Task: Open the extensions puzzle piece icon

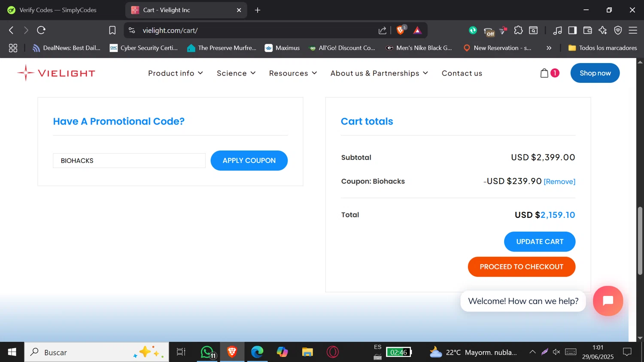Action: click(x=518, y=30)
